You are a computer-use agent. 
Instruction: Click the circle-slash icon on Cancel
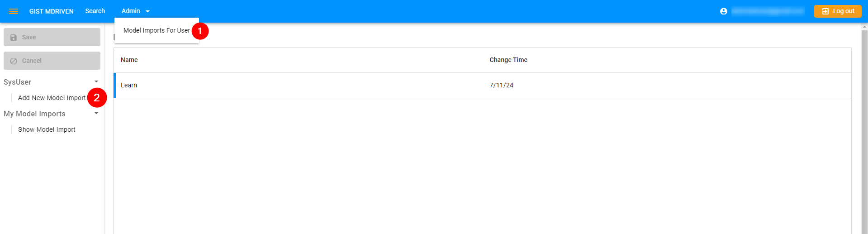pos(14,61)
